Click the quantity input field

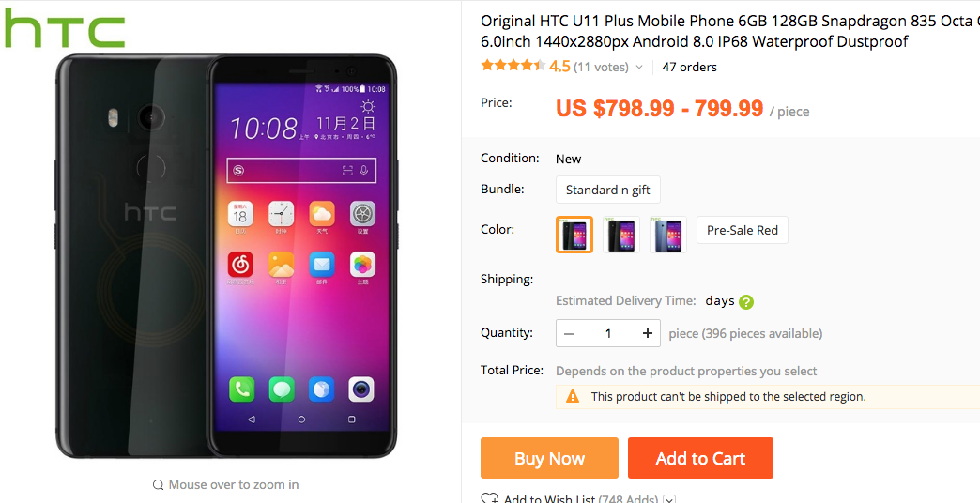point(608,334)
